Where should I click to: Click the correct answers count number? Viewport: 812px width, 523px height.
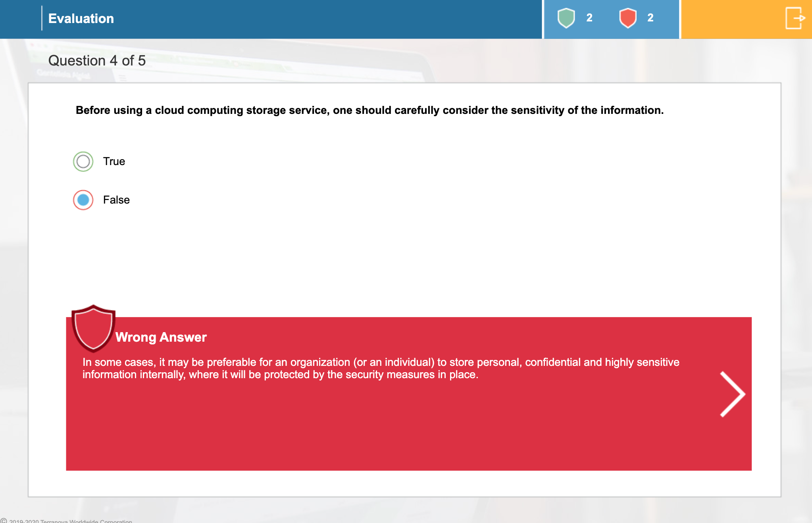[589, 18]
